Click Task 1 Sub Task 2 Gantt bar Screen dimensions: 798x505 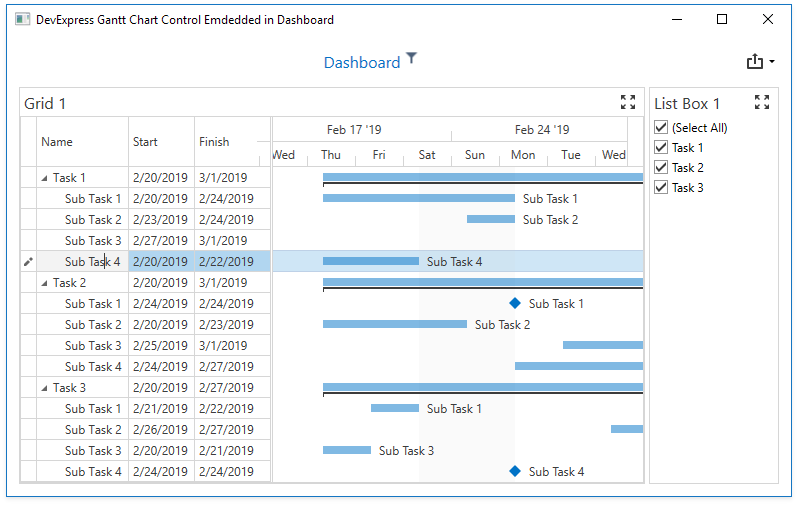click(491, 219)
